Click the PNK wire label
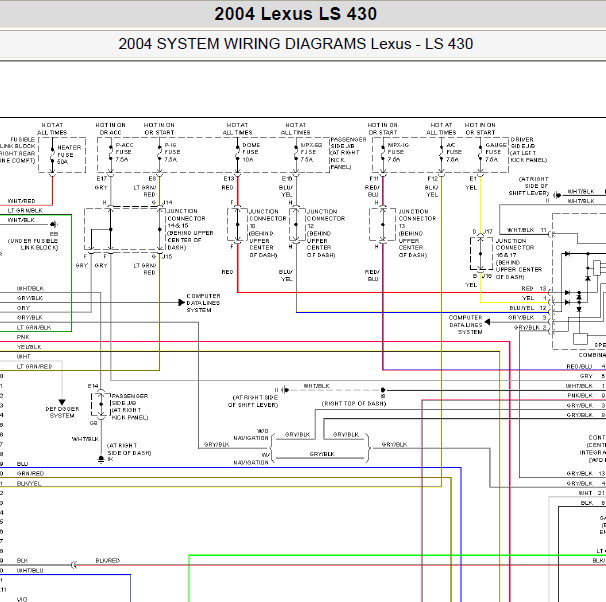606x602 pixels. click(x=23, y=337)
